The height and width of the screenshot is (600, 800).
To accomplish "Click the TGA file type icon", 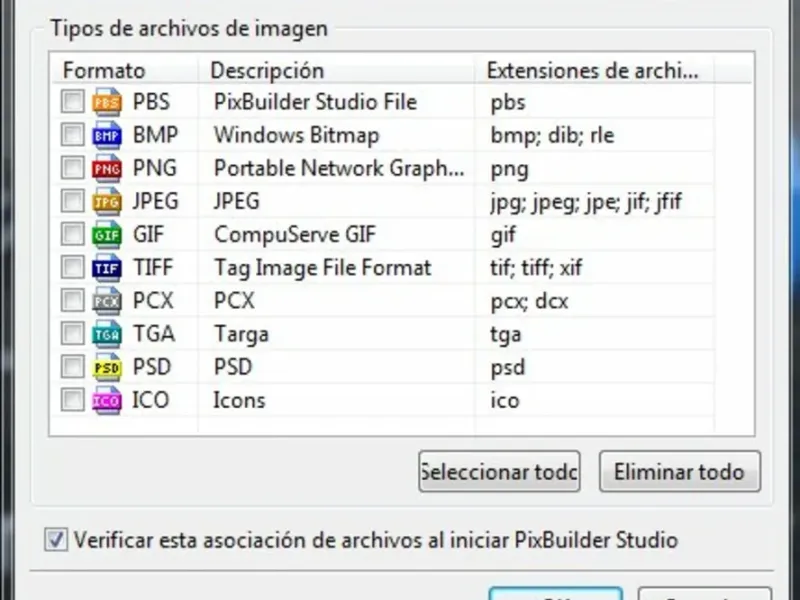I will [106, 334].
